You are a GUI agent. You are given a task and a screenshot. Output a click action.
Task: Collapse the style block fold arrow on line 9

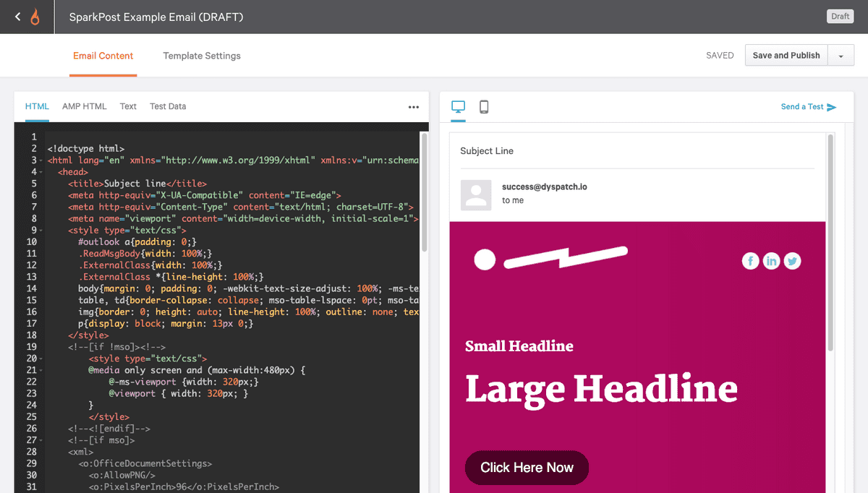pos(41,231)
